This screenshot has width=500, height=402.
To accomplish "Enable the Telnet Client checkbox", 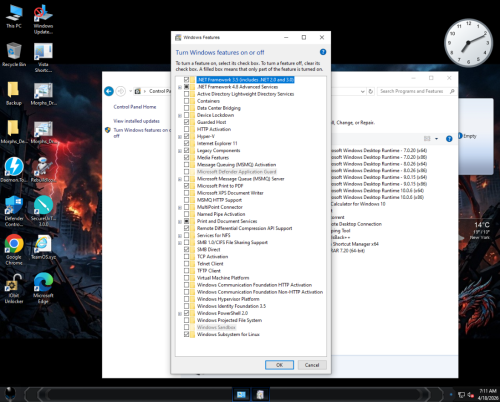I will 186,264.
